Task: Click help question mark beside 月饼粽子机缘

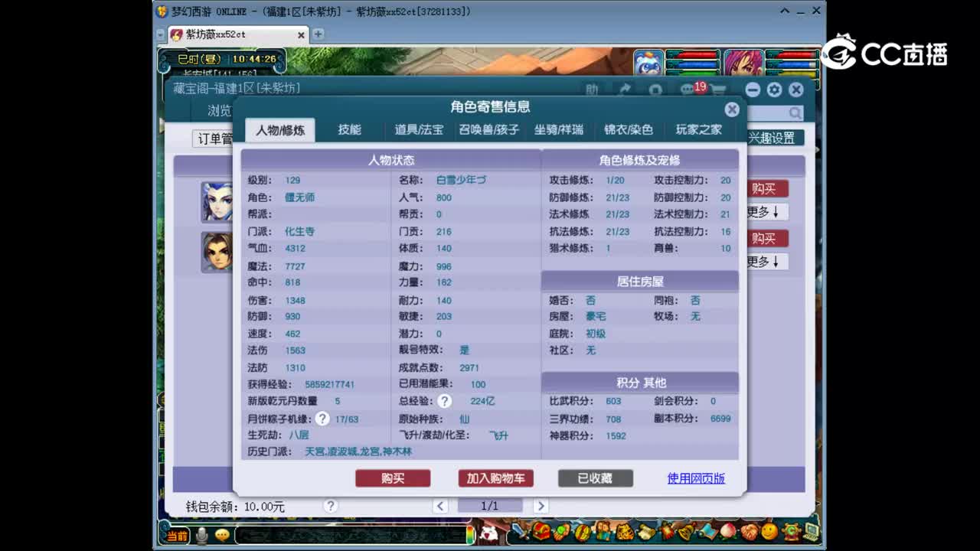Action: [x=322, y=419]
